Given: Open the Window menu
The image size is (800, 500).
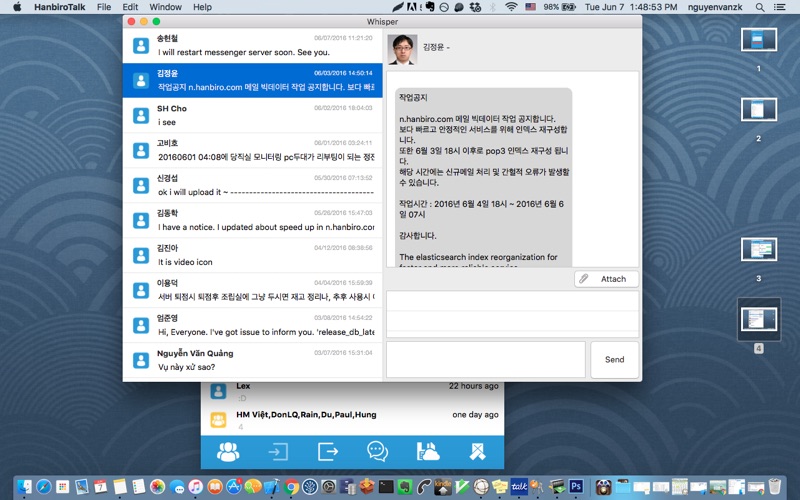Looking at the screenshot, I should point(165,7).
